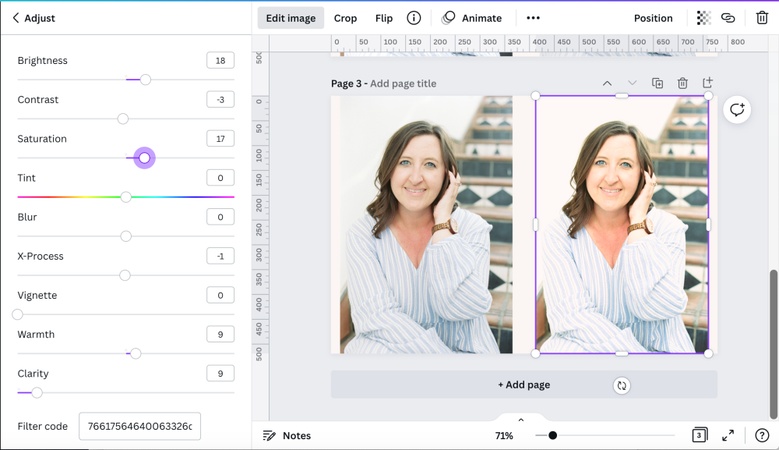Open the more options ellipsis menu
This screenshot has width=779, height=450.
533,18
